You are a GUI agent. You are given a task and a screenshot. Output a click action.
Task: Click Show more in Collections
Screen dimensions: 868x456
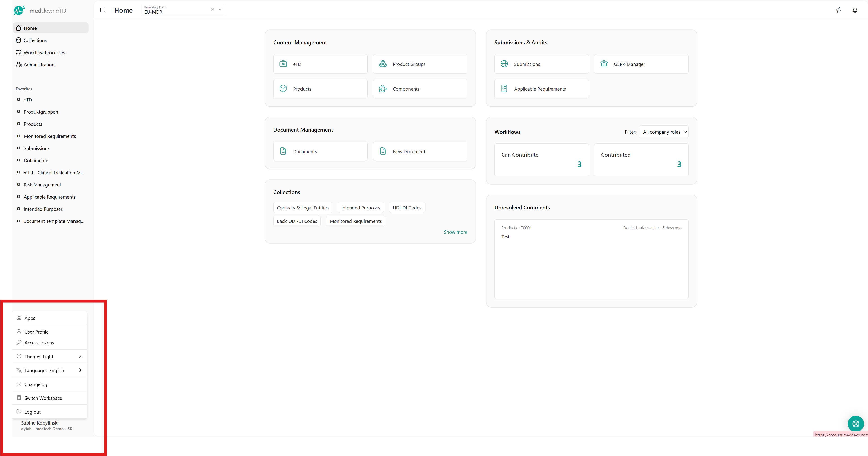(x=455, y=232)
